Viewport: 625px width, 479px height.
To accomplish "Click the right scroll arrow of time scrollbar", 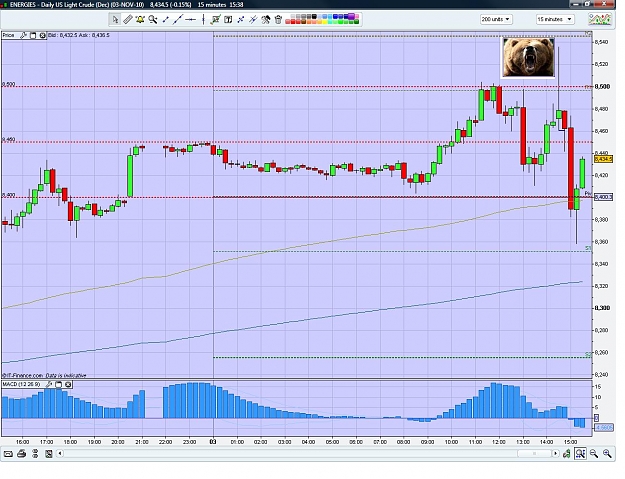I will (555, 453).
